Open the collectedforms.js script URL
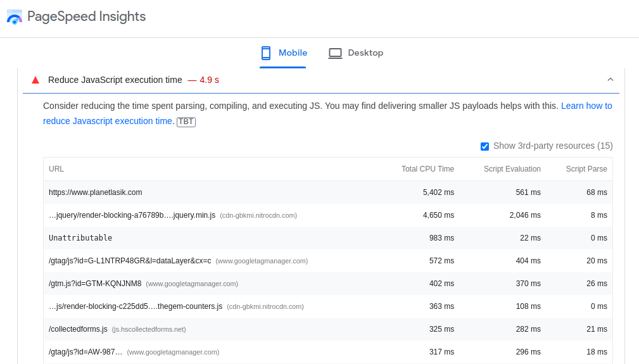The width and height of the screenshot is (639, 364). click(x=79, y=329)
